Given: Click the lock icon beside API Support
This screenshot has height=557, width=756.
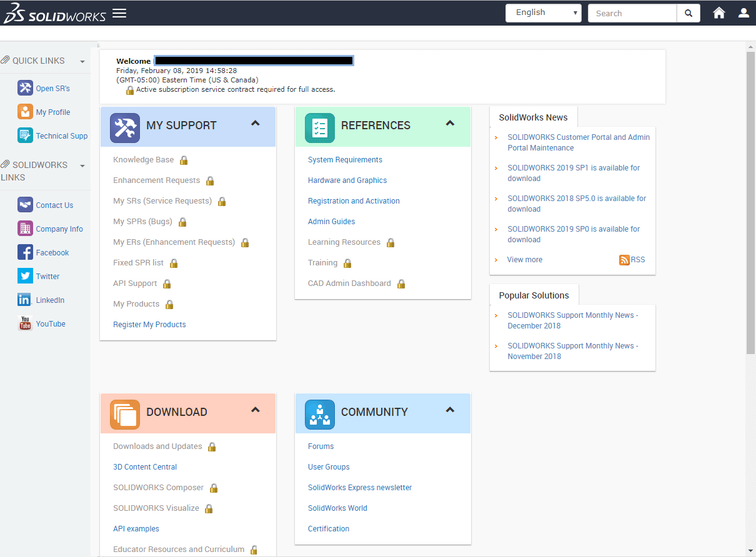Looking at the screenshot, I should pyautogui.click(x=167, y=283).
